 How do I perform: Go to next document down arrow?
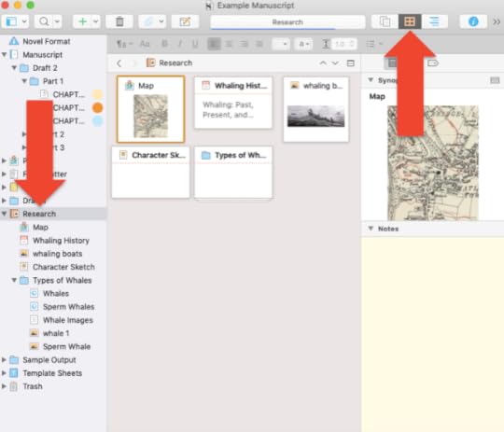[x=336, y=63]
